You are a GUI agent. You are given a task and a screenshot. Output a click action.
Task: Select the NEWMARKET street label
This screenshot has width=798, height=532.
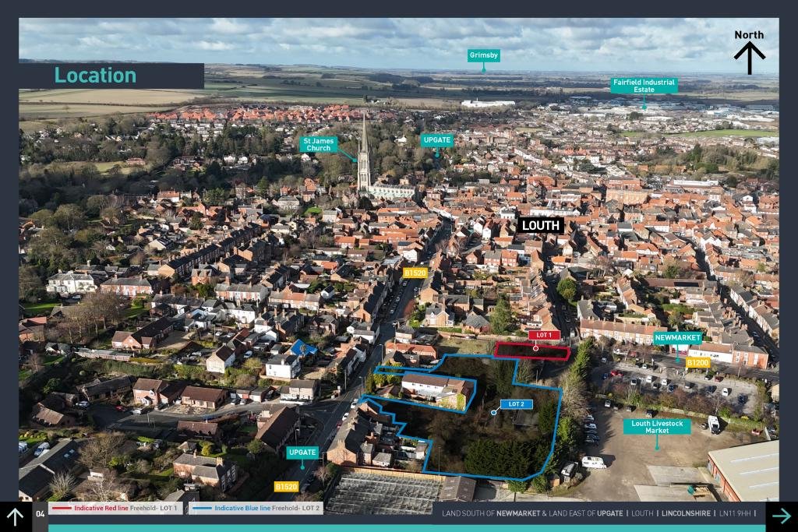coord(677,338)
